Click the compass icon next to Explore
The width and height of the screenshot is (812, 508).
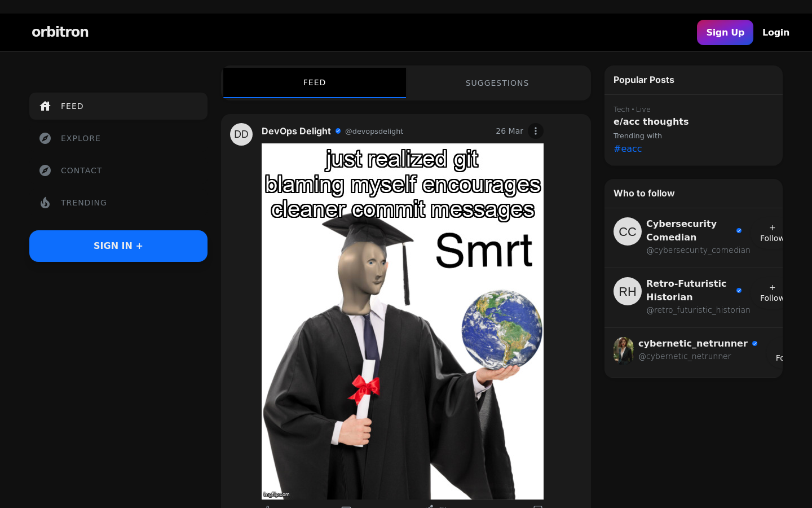45,138
